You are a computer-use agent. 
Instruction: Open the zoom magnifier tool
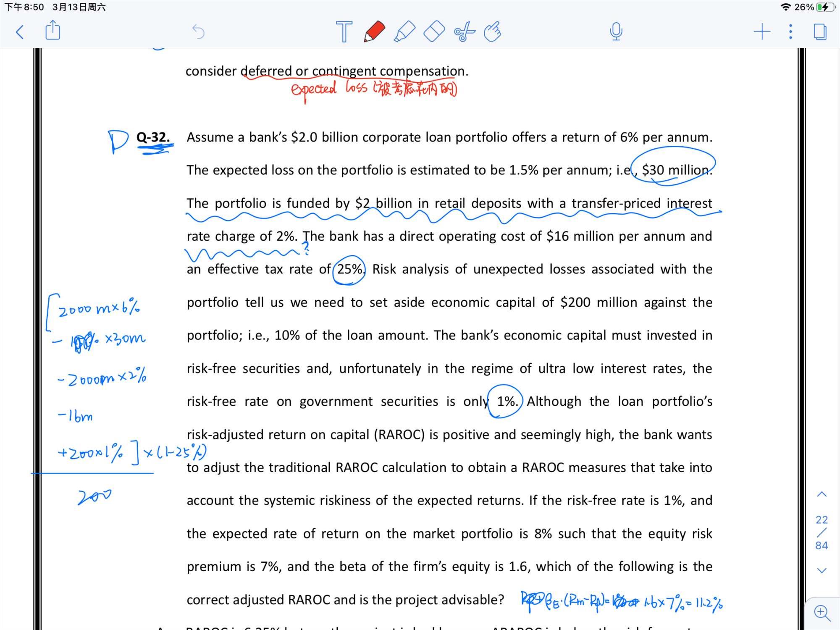click(822, 613)
